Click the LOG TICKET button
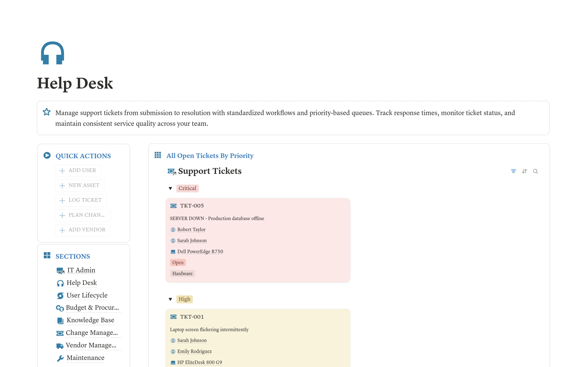Image resolution: width=588 pixels, height=367 pixels. click(81, 200)
